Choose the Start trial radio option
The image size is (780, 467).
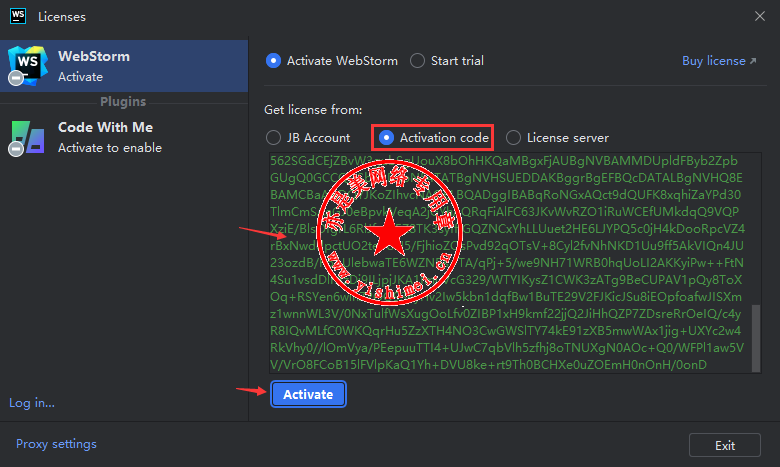pos(447,61)
